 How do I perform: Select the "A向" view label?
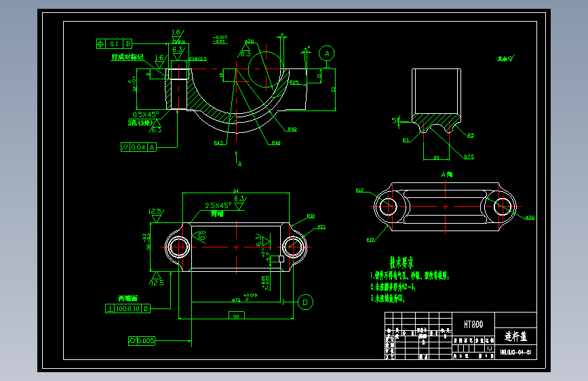click(447, 175)
